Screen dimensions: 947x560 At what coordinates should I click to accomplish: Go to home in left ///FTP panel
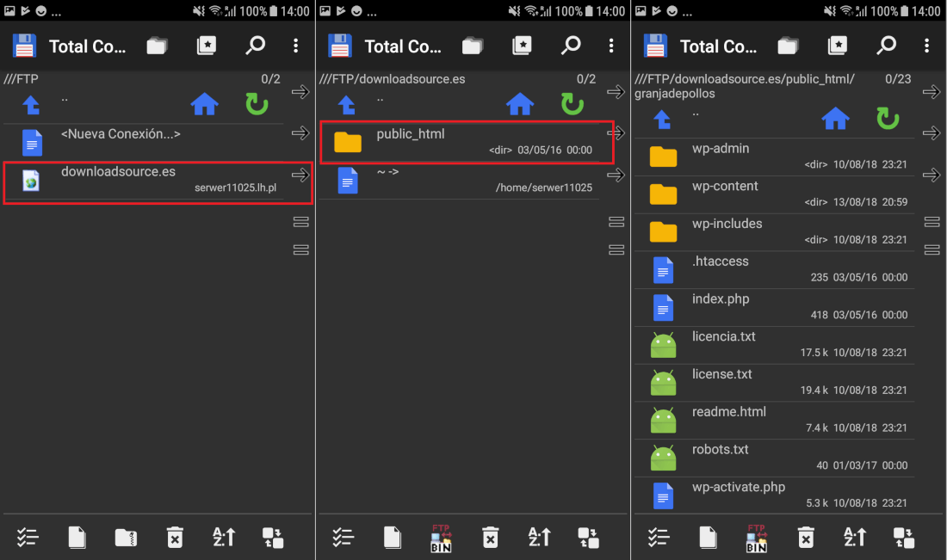[x=205, y=104]
